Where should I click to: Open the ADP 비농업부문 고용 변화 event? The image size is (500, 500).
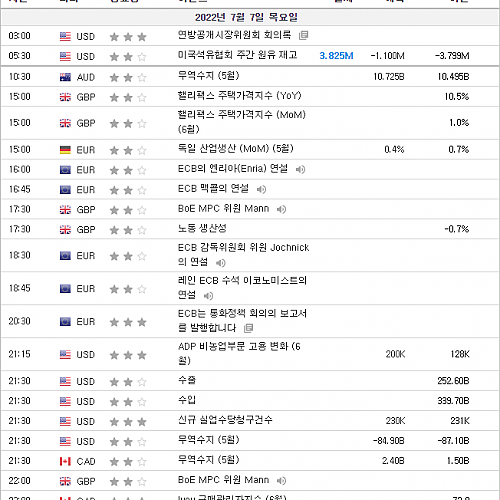coord(239,354)
